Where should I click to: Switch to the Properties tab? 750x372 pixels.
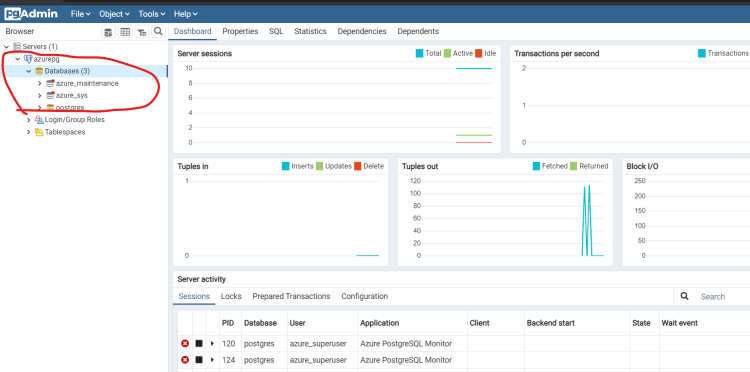(x=240, y=31)
